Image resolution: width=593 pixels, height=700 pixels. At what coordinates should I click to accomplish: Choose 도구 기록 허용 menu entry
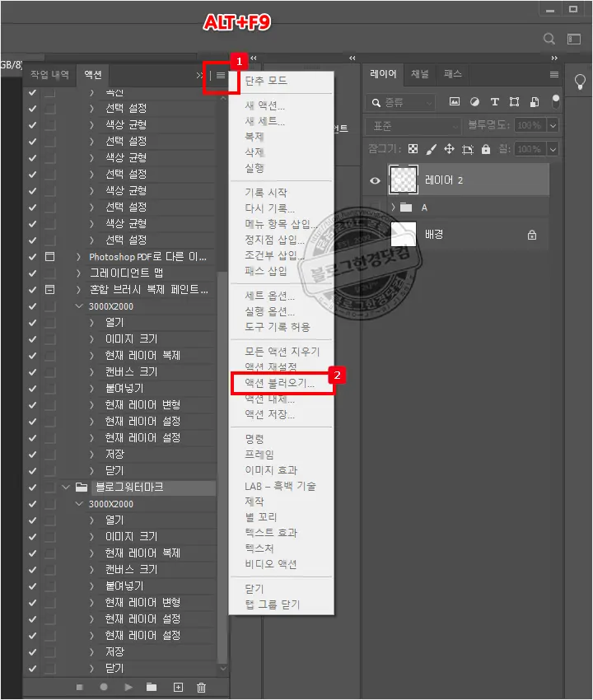[x=278, y=327]
